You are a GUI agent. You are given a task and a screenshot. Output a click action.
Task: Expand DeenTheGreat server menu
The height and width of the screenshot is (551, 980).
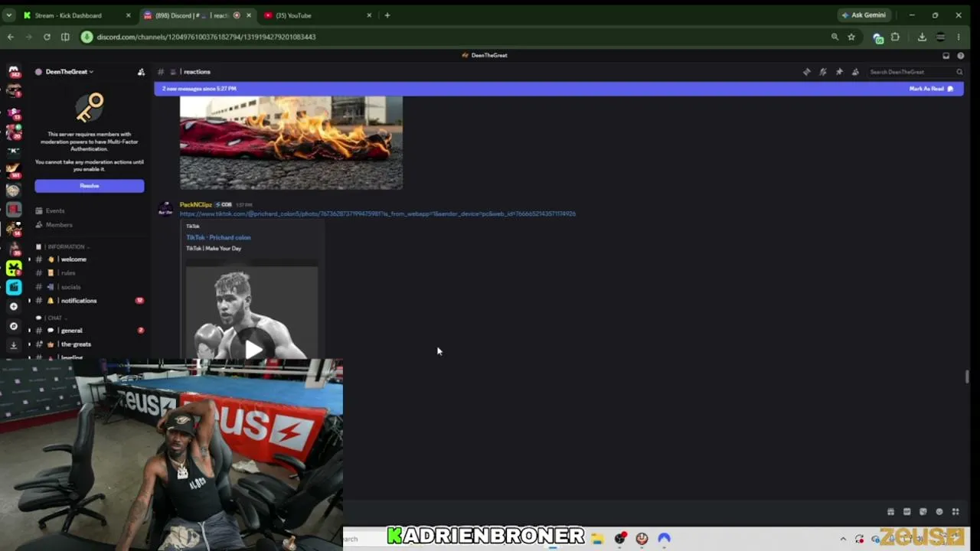[x=69, y=72]
